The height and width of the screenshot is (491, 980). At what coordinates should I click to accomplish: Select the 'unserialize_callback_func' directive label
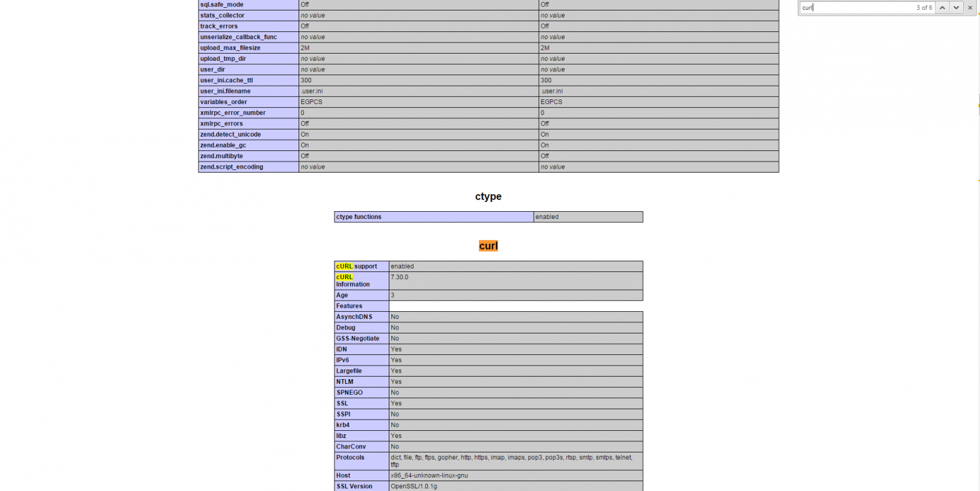(x=238, y=37)
